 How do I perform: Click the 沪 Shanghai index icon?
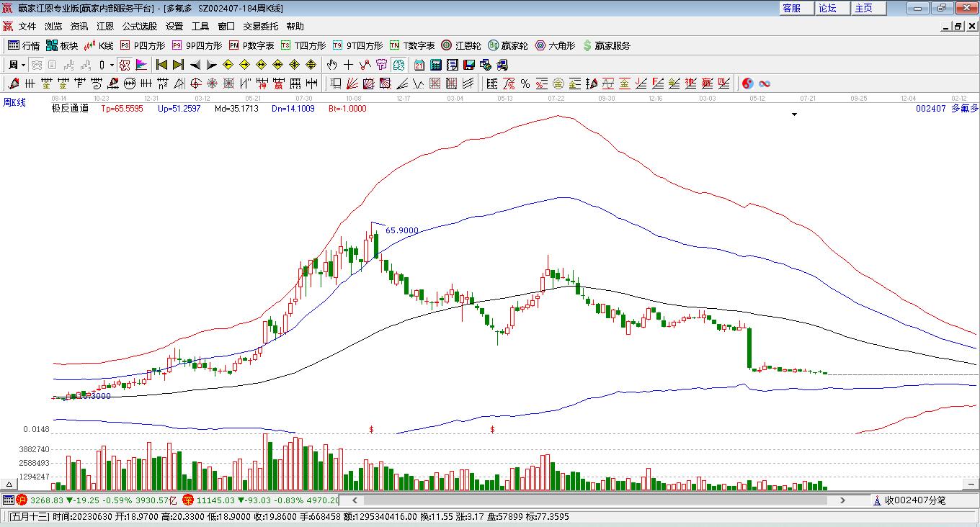[22, 500]
